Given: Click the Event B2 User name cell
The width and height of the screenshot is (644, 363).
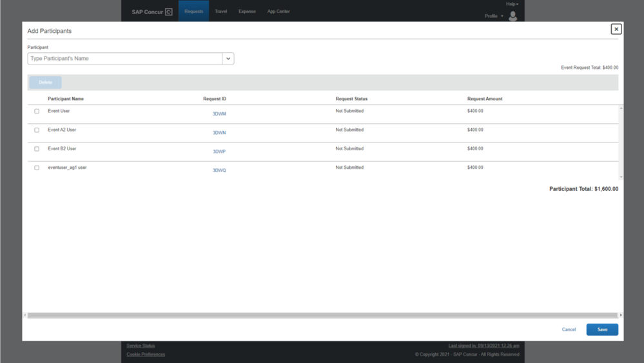Looking at the screenshot, I should (62, 149).
